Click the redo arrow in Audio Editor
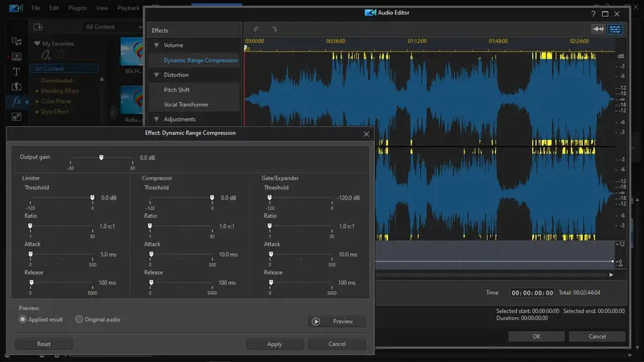The width and height of the screenshot is (644, 362). point(274,29)
